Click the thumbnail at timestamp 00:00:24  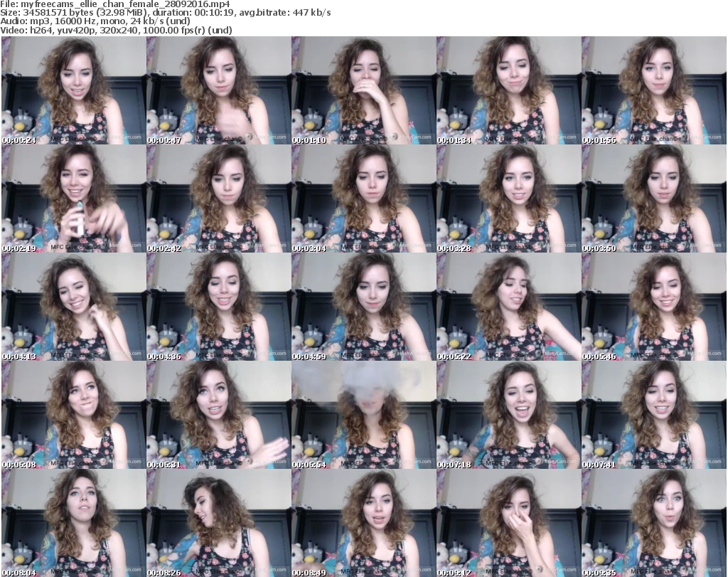[x=74, y=90]
